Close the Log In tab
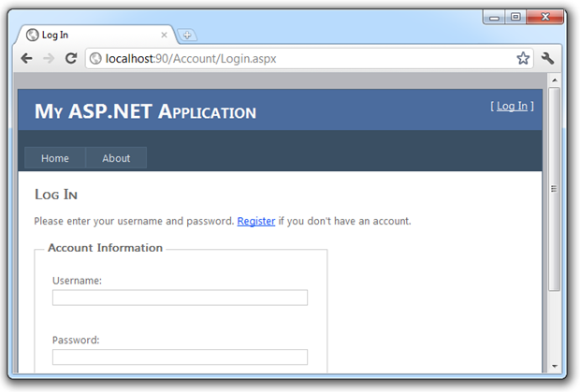This screenshot has height=392, width=580. (164, 35)
